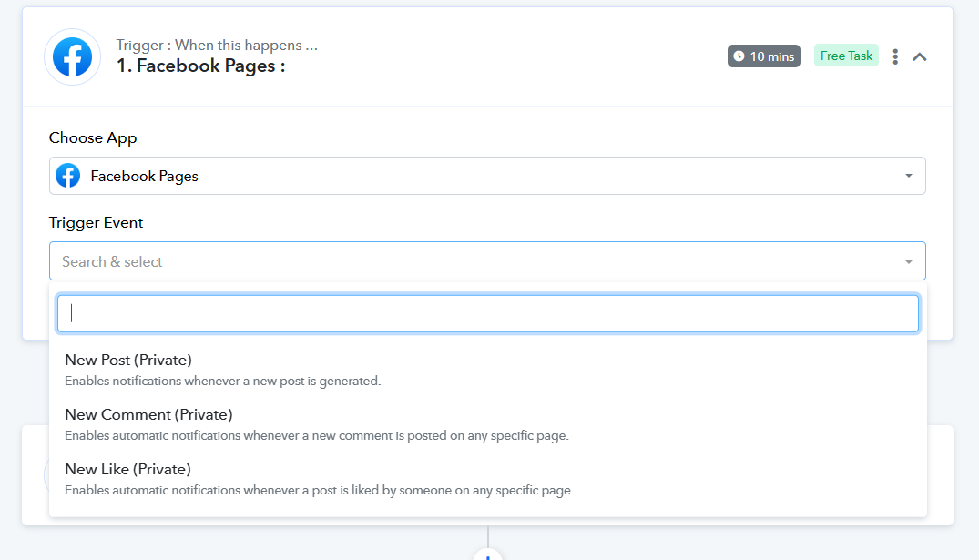Open the Choose App dropdown arrow

pyautogui.click(x=909, y=176)
